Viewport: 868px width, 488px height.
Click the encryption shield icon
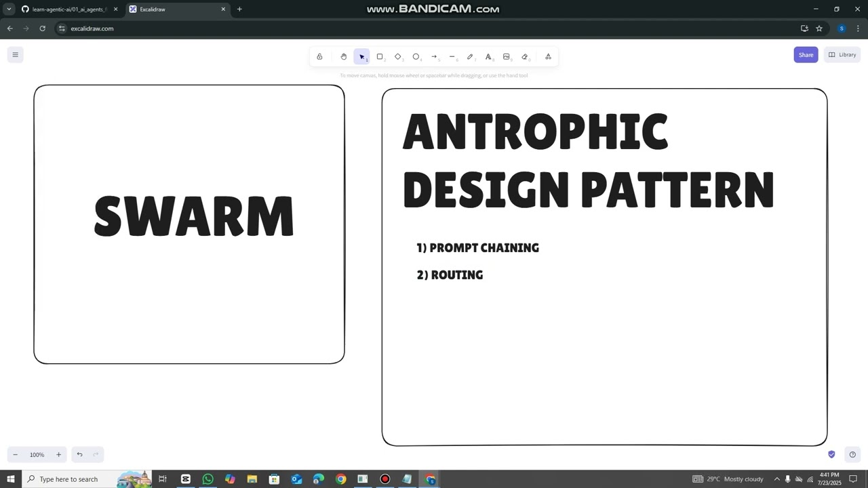point(831,454)
